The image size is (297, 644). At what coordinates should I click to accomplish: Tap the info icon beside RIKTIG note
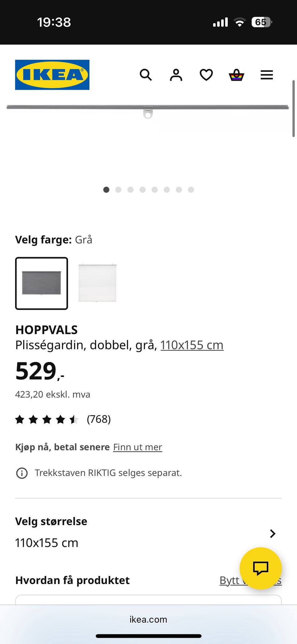click(22, 473)
